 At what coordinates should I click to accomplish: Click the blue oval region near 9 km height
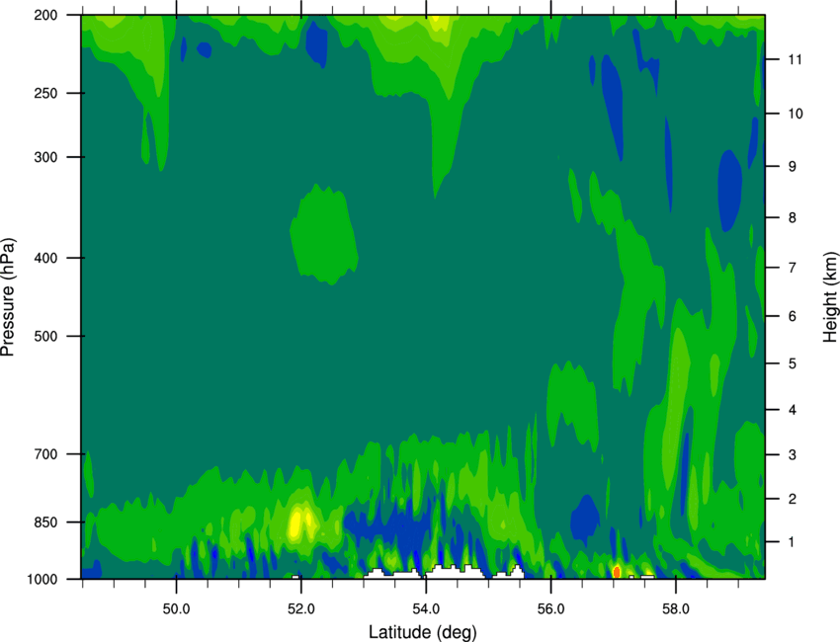(730, 191)
